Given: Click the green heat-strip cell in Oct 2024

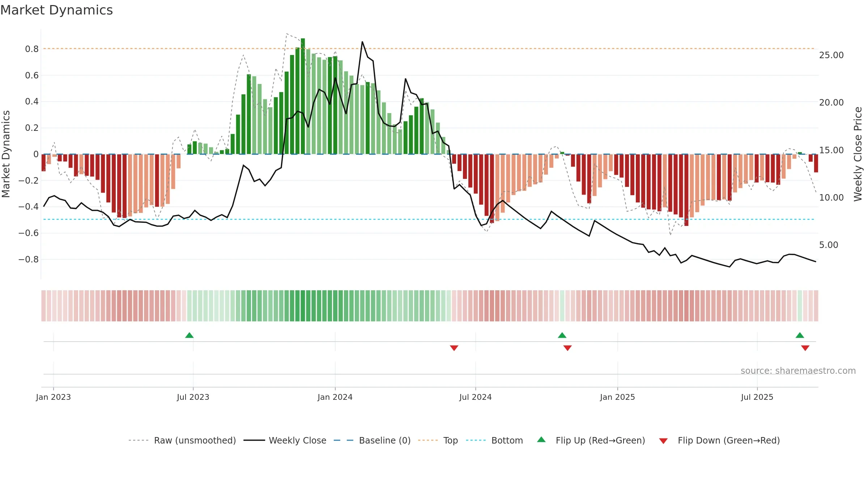Looking at the screenshot, I should 562,306.
